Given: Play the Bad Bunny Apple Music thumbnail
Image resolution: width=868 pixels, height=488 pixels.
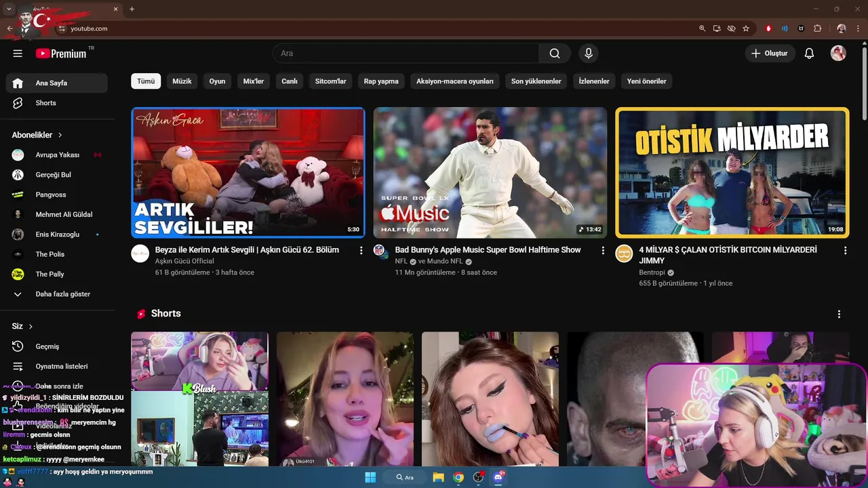Looking at the screenshot, I should [490, 173].
